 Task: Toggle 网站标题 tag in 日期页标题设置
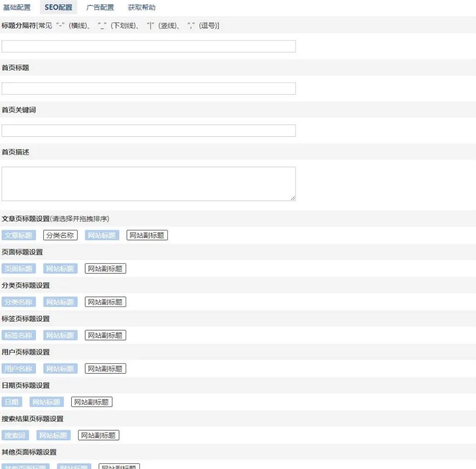47,402
